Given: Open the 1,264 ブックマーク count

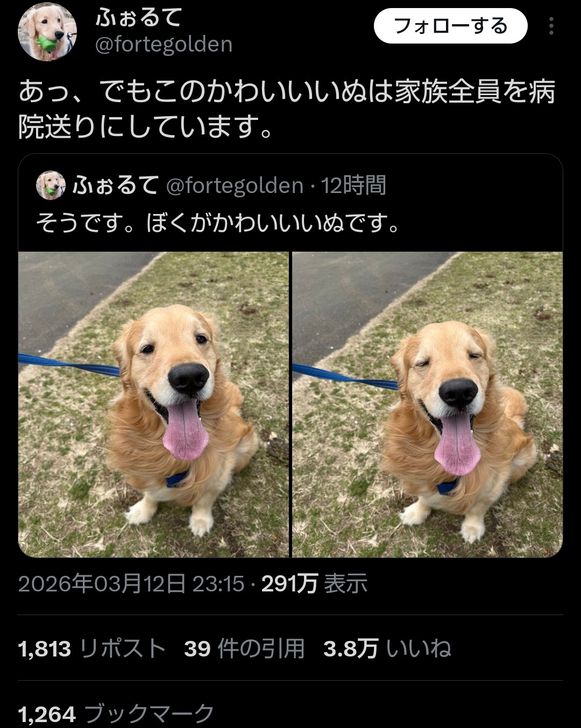Looking at the screenshot, I should click(x=116, y=714).
